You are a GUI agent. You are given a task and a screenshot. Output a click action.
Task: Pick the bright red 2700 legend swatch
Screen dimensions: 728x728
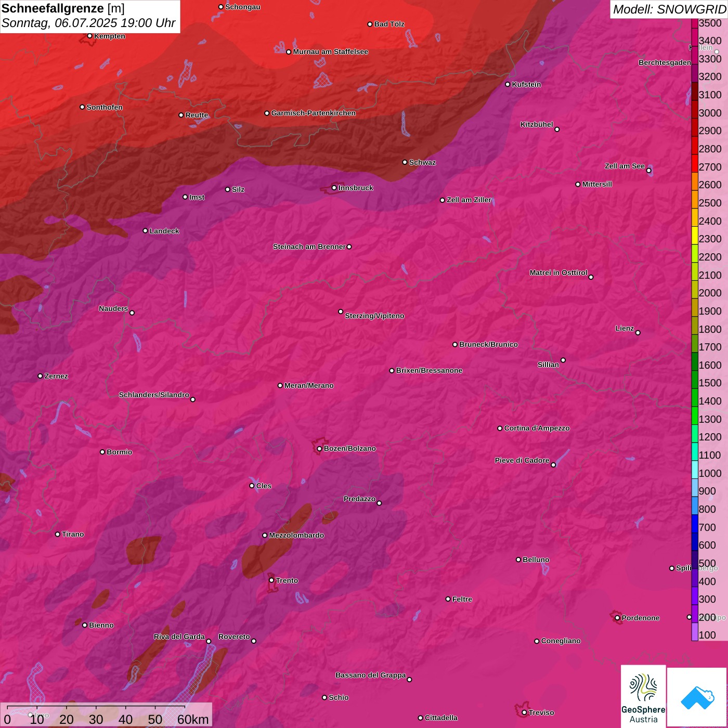[x=695, y=163]
